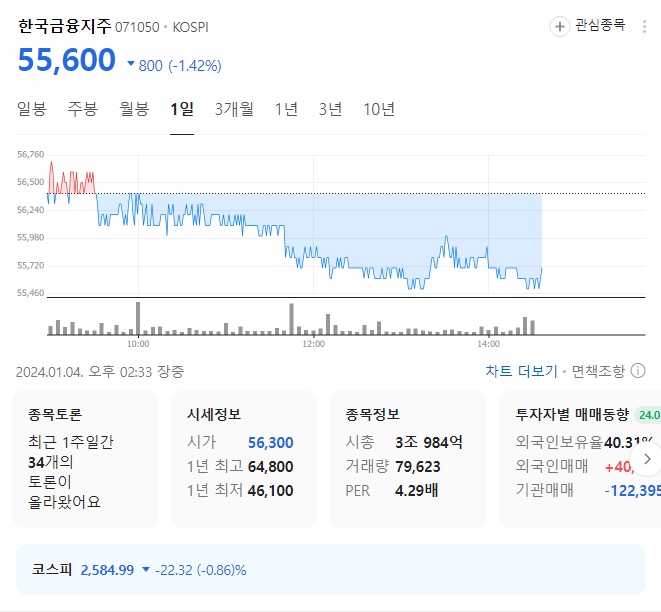Click the 55,460 price axis label
This screenshot has width=661, height=612.
tap(30, 293)
